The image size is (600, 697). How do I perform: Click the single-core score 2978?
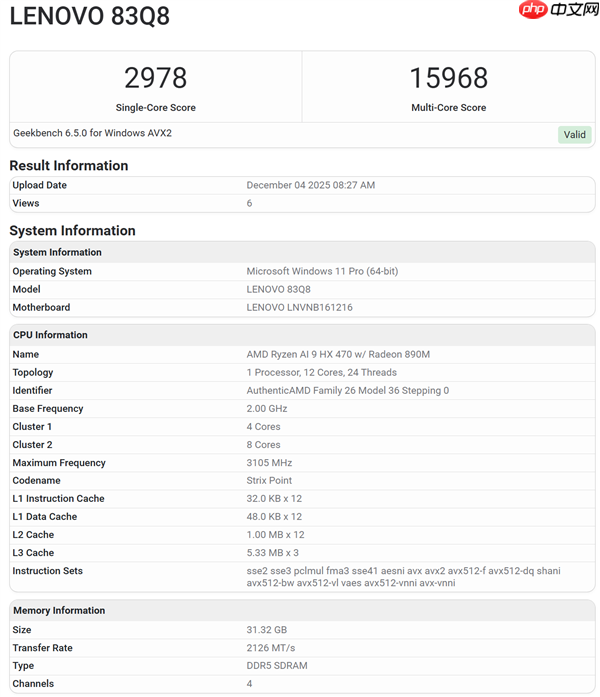156,78
